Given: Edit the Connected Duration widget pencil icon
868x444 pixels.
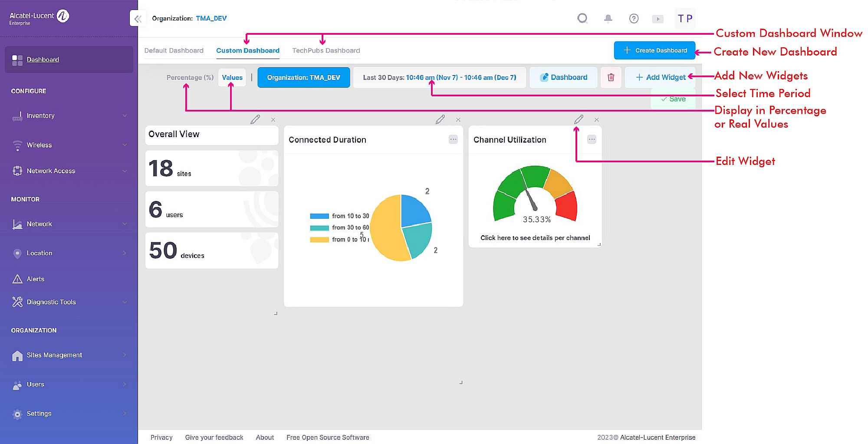Looking at the screenshot, I should [x=440, y=119].
